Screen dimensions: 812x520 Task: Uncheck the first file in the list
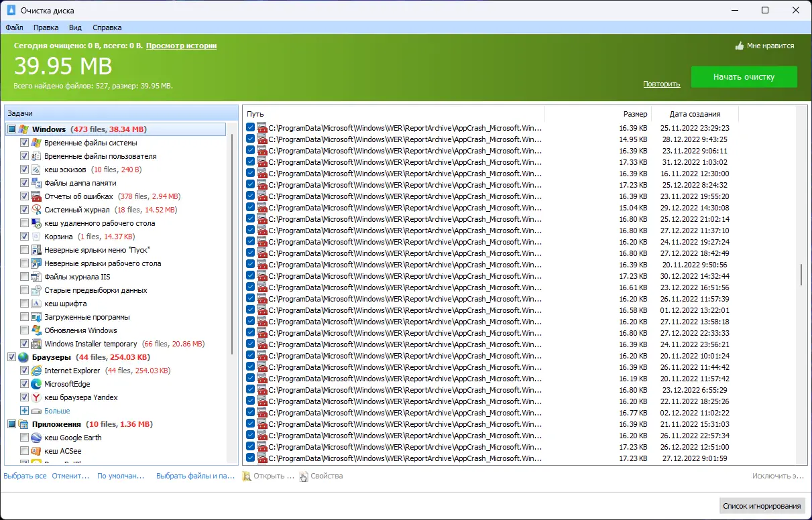(x=249, y=127)
